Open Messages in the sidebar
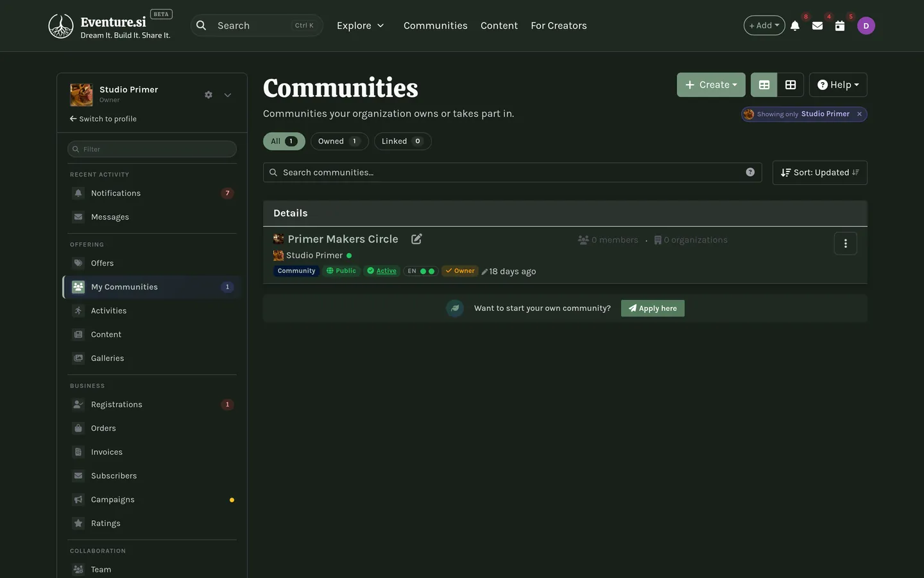924x578 pixels. pyautogui.click(x=152, y=217)
